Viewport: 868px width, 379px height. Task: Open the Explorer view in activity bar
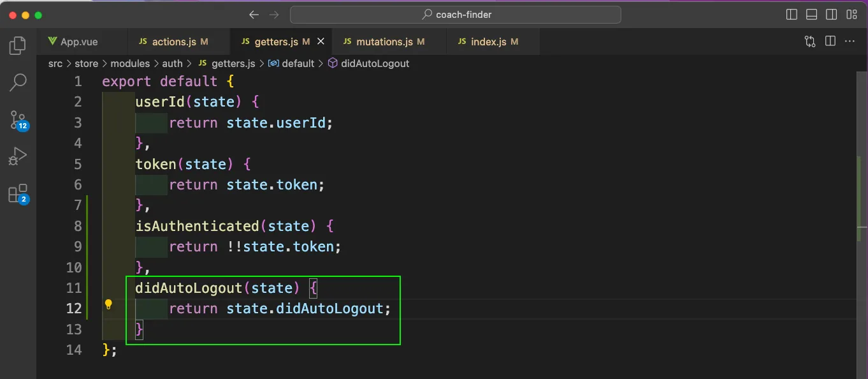(x=18, y=46)
